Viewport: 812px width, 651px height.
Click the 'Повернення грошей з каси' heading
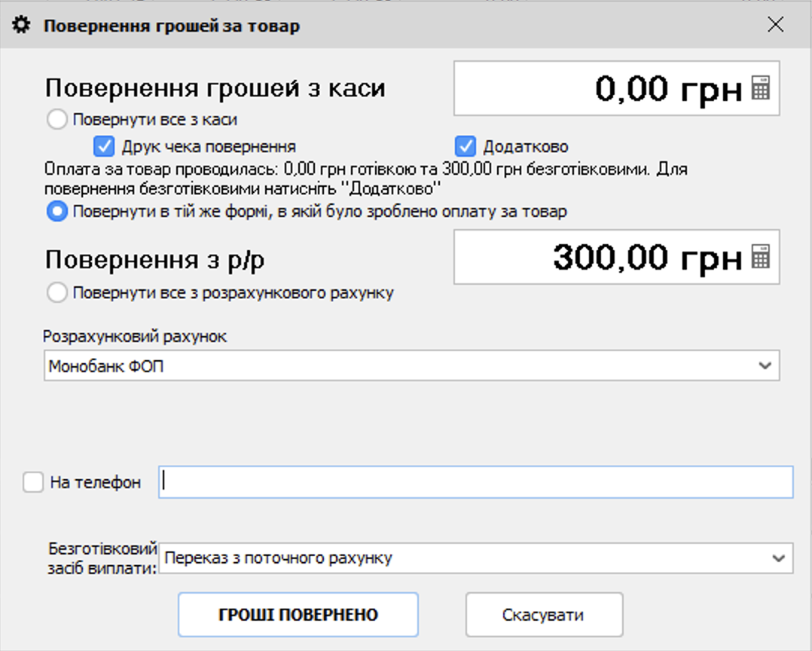coord(215,88)
